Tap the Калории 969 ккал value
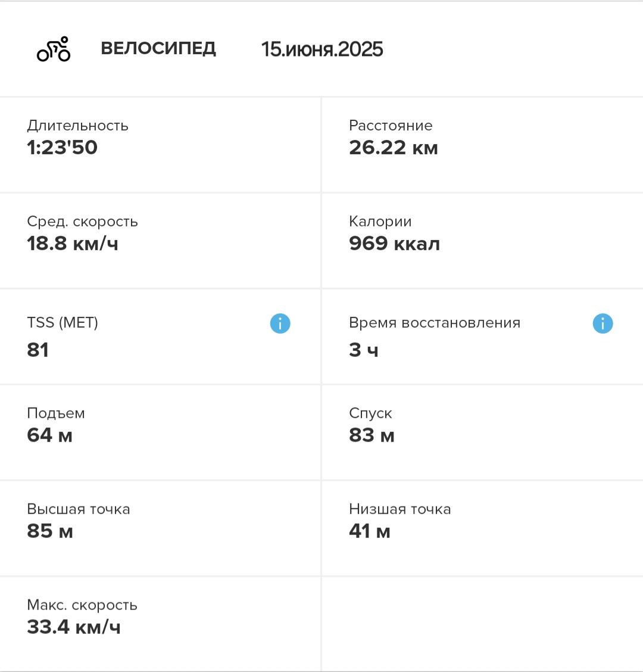The width and height of the screenshot is (643, 672). click(395, 244)
